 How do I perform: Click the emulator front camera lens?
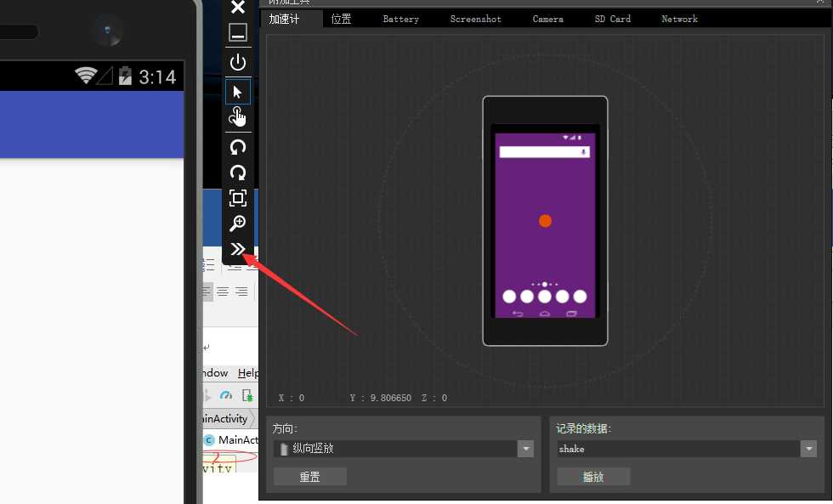pos(107,31)
